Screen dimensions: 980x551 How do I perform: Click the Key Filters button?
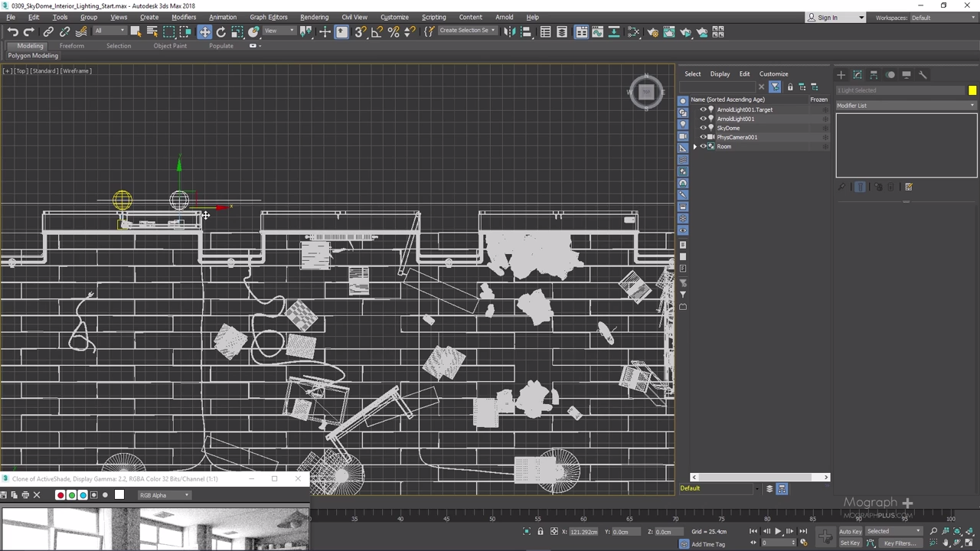[900, 543]
